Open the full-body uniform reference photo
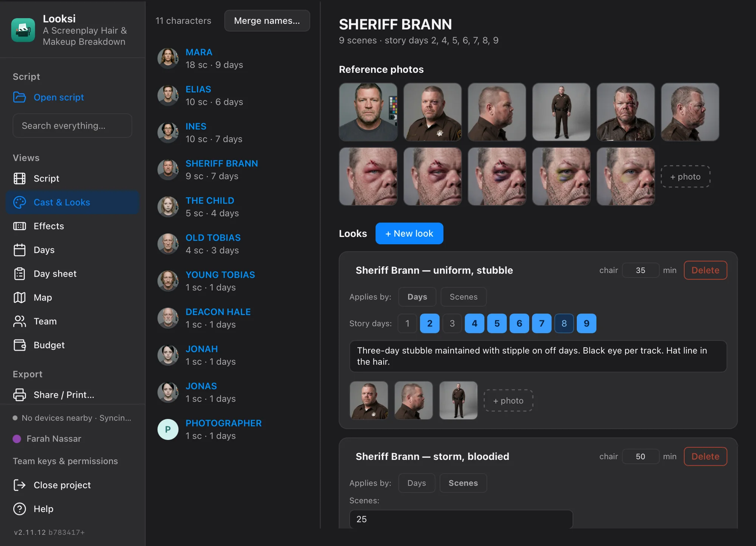 click(x=561, y=112)
